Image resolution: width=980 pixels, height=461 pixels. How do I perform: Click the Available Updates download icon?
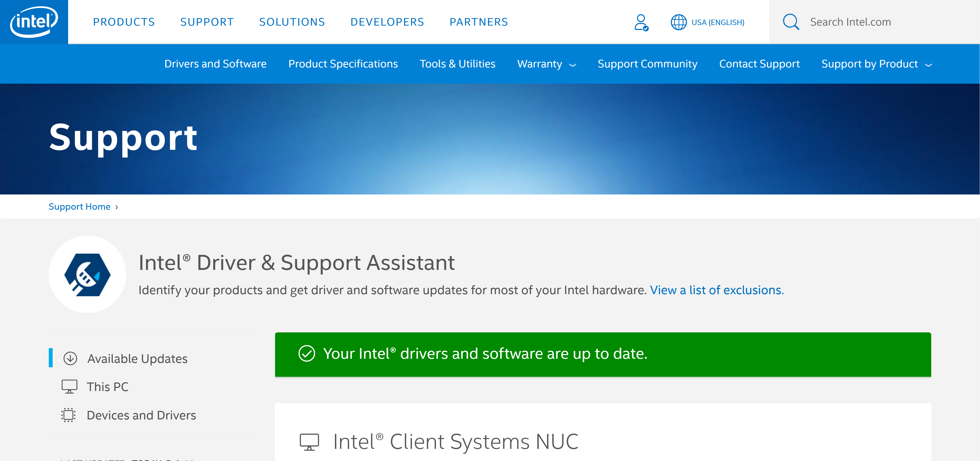[70, 358]
